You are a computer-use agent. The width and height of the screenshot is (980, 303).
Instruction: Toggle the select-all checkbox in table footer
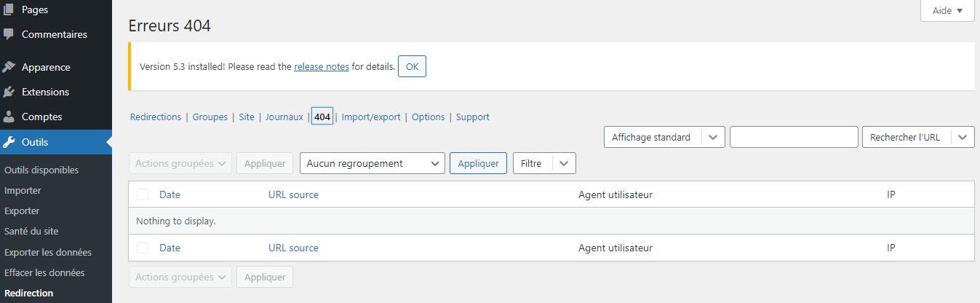tap(143, 248)
